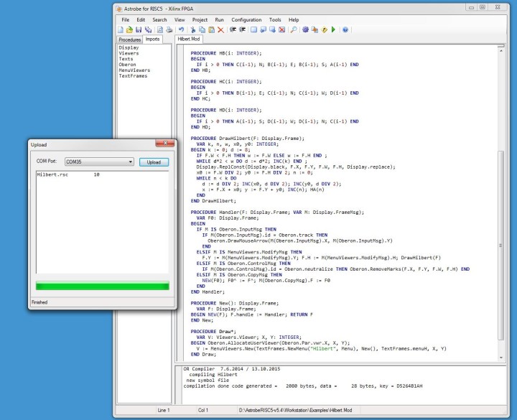Expand the COM Port dropdown
The image size is (517, 420).
coord(131,162)
